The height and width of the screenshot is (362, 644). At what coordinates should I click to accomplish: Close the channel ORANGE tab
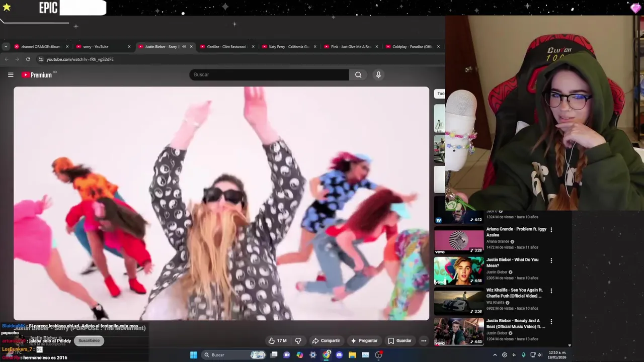pos(67,47)
